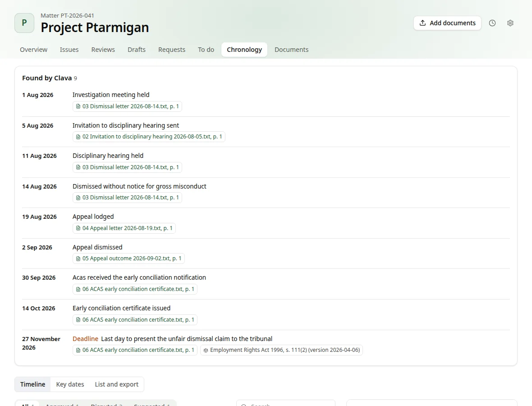Click the 'Appeal dismissed' event
Image resolution: width=532 pixels, height=406 pixels.
(x=97, y=247)
